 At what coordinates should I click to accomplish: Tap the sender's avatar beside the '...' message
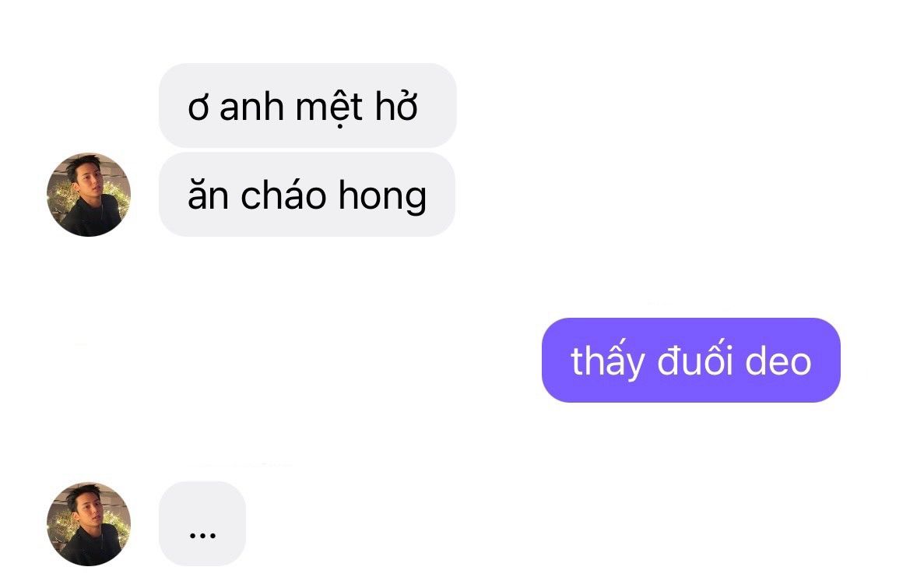89,524
